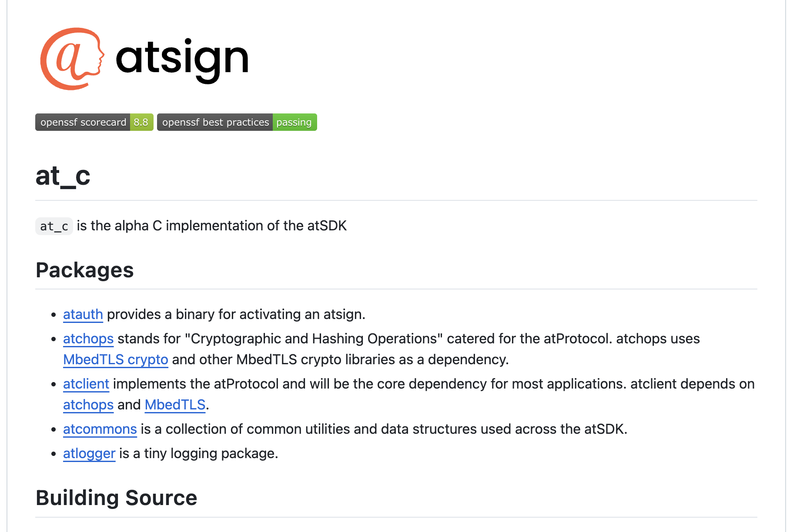Click the at_c inline code snippet

pyautogui.click(x=54, y=226)
